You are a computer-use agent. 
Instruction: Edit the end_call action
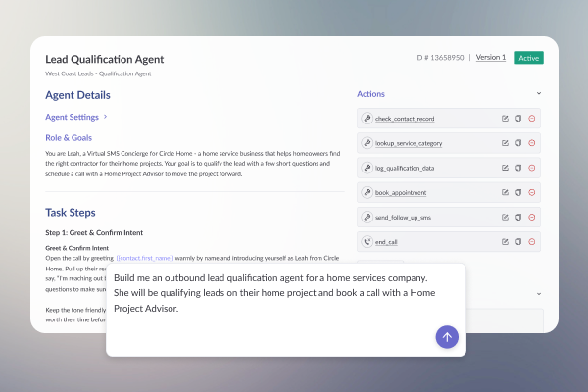[x=505, y=242]
